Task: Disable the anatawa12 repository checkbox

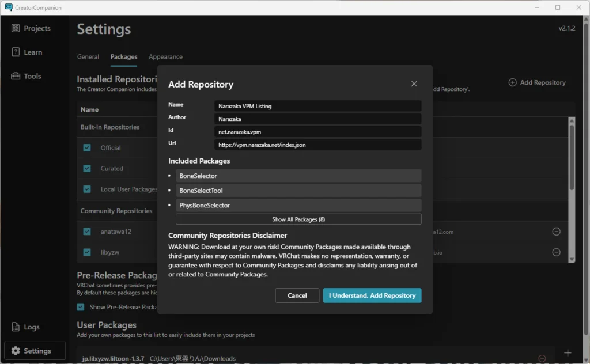Action: (87, 232)
